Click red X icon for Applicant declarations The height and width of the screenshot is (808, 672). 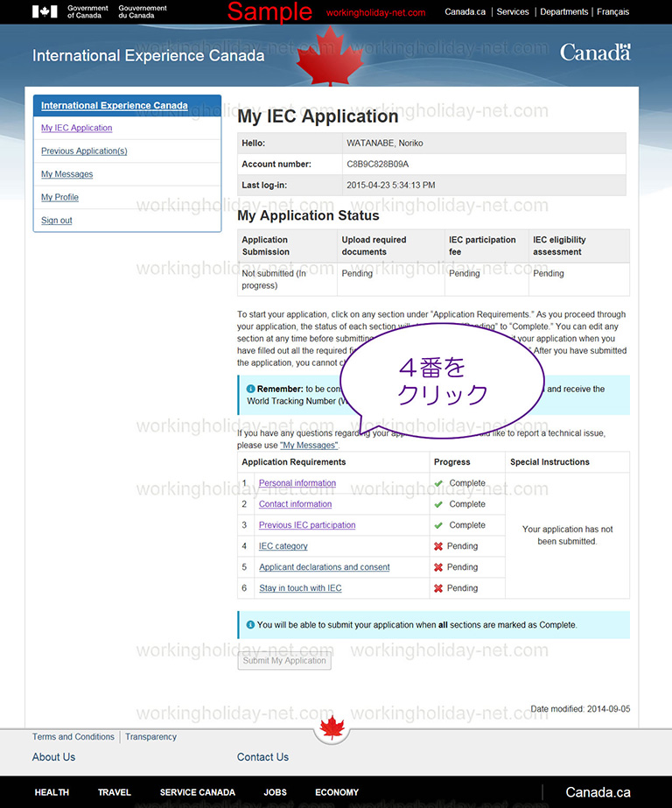(x=438, y=567)
